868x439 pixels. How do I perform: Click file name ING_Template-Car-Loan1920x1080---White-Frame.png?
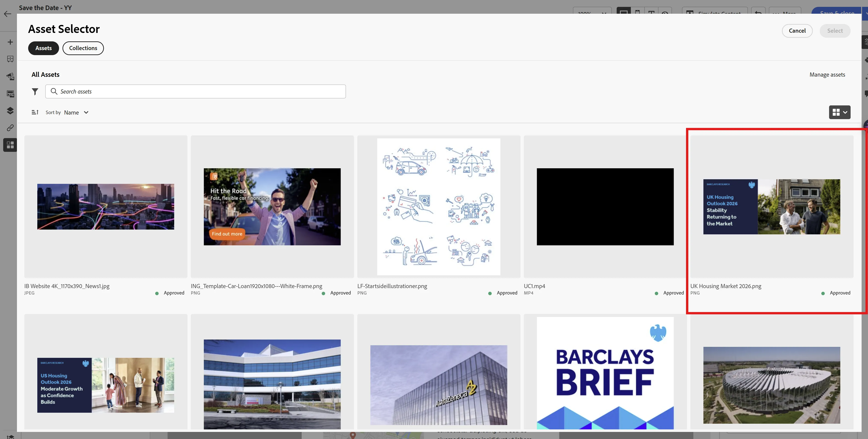tap(256, 286)
